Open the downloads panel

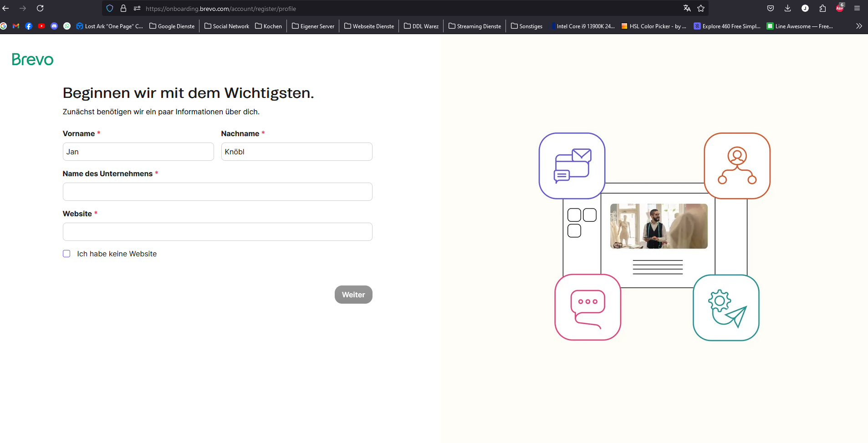[x=788, y=8]
